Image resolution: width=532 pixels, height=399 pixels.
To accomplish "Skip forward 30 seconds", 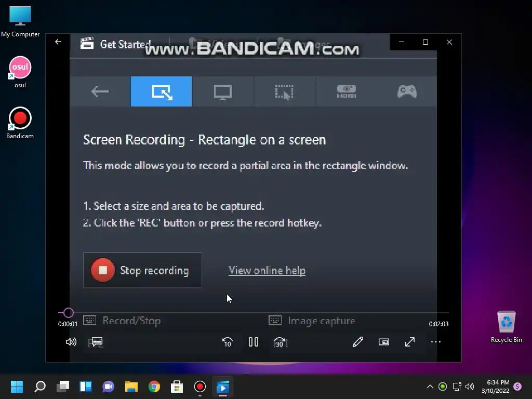I will click(280, 342).
